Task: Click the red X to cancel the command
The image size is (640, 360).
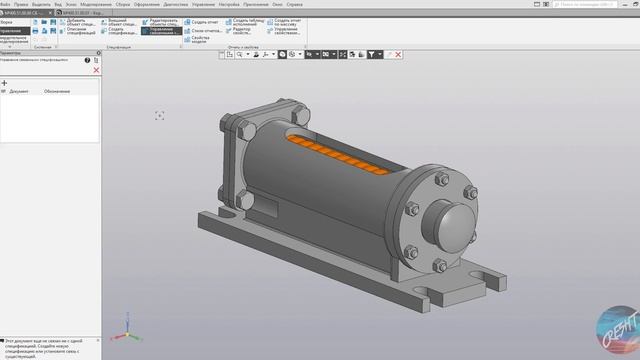Action: coord(96,70)
